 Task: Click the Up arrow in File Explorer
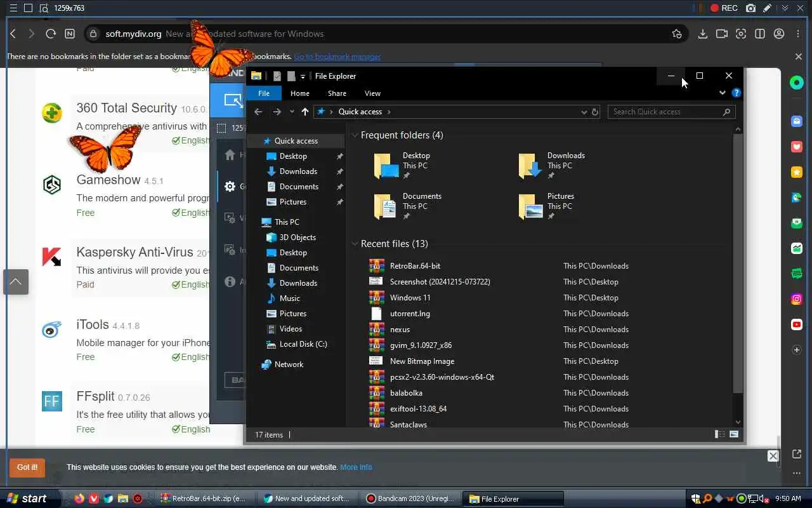click(305, 112)
